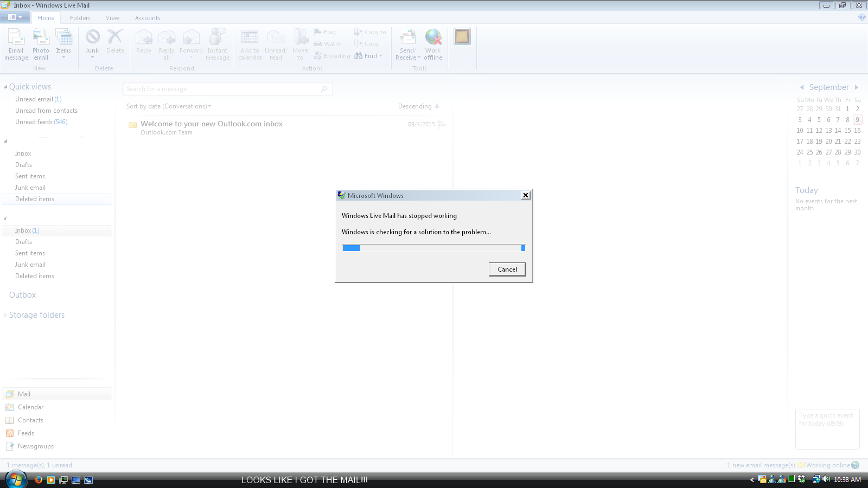
Task: Add the message to calendar
Action: tap(250, 44)
